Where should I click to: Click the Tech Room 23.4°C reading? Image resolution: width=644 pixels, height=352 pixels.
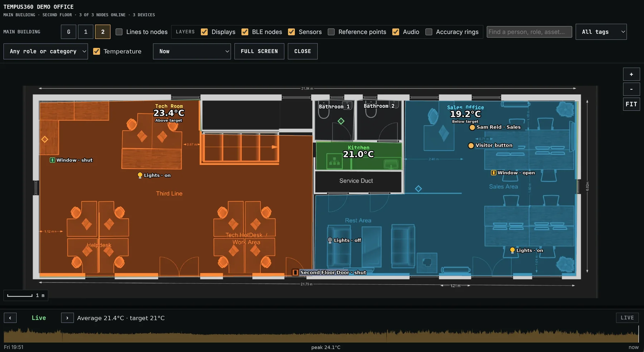coord(169,113)
